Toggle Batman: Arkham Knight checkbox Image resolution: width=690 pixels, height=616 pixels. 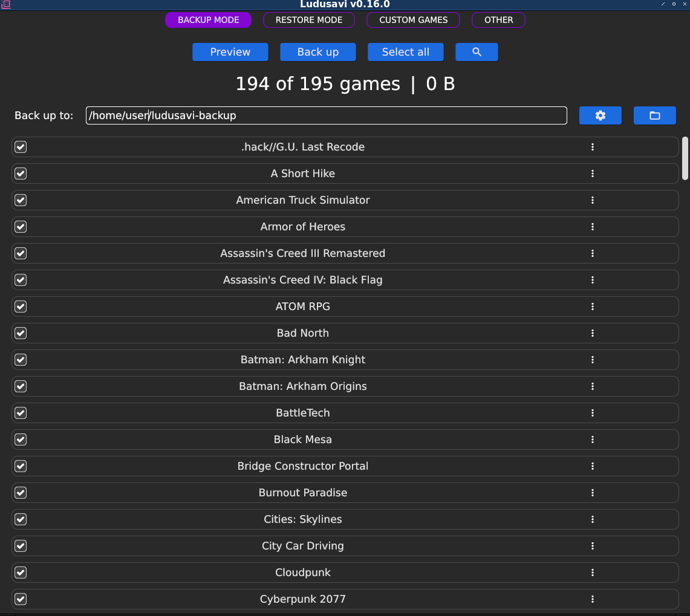[21, 360]
